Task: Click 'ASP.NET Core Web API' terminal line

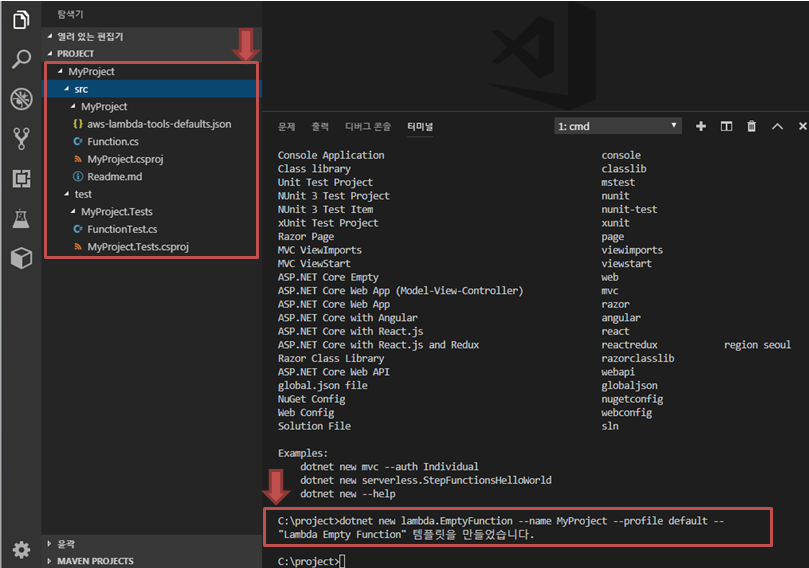Action: pyautogui.click(x=334, y=372)
